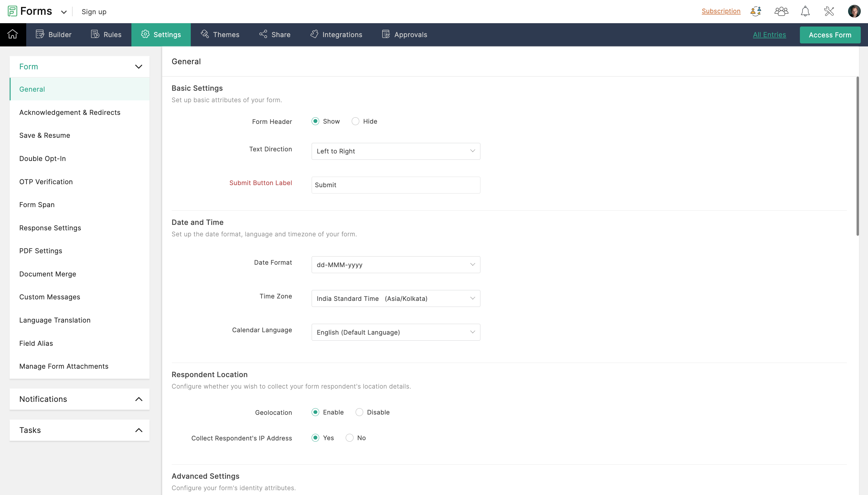Click the Approvals icon
The height and width of the screenshot is (495, 868).
pyautogui.click(x=386, y=34)
